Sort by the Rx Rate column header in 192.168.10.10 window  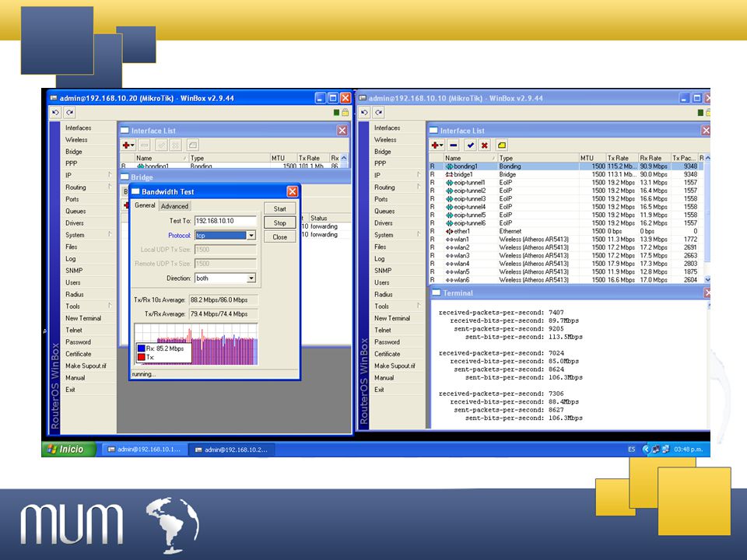click(x=654, y=158)
